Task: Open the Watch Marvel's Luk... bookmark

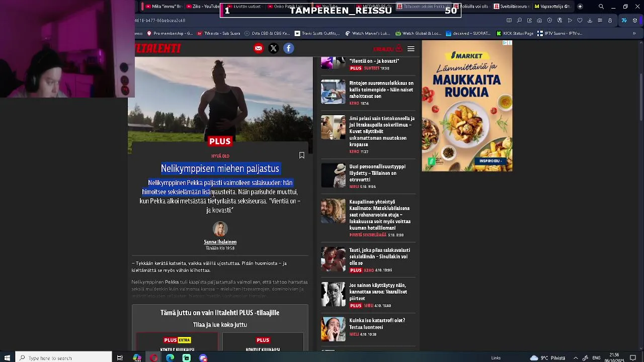Action: 367,34
